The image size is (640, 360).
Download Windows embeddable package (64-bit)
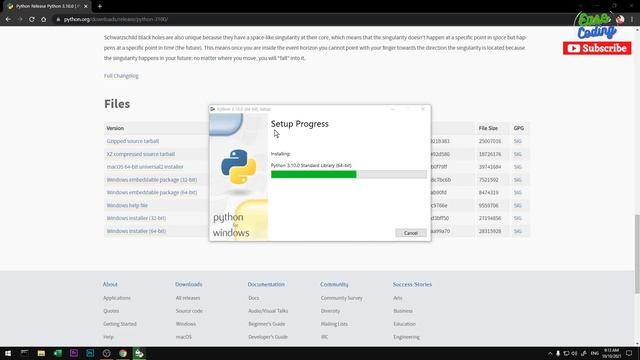152,193
